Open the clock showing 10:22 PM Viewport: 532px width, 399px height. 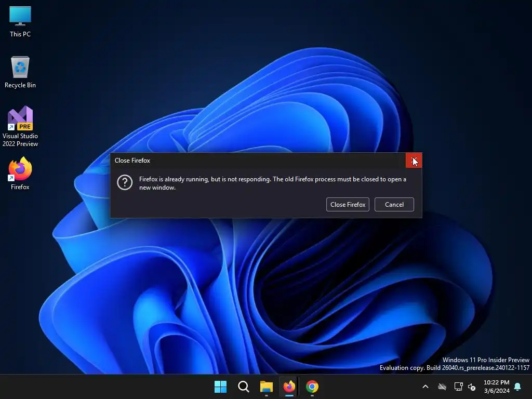[x=497, y=387]
